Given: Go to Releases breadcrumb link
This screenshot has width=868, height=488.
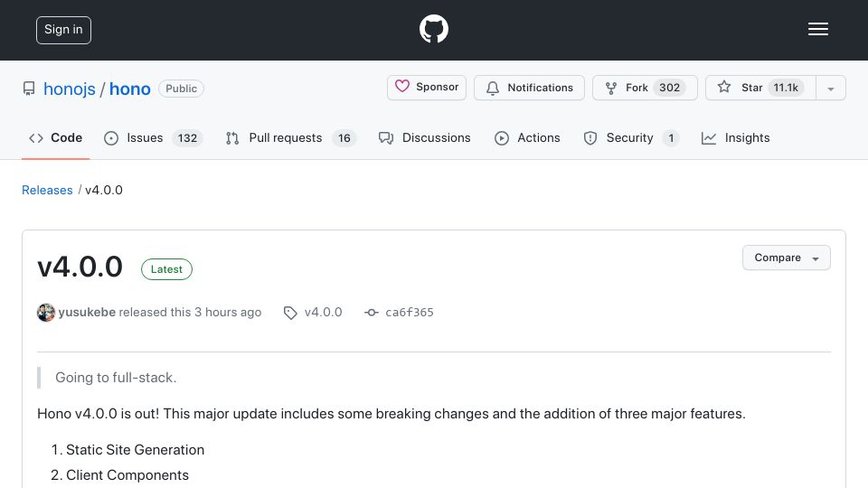Looking at the screenshot, I should click(47, 190).
